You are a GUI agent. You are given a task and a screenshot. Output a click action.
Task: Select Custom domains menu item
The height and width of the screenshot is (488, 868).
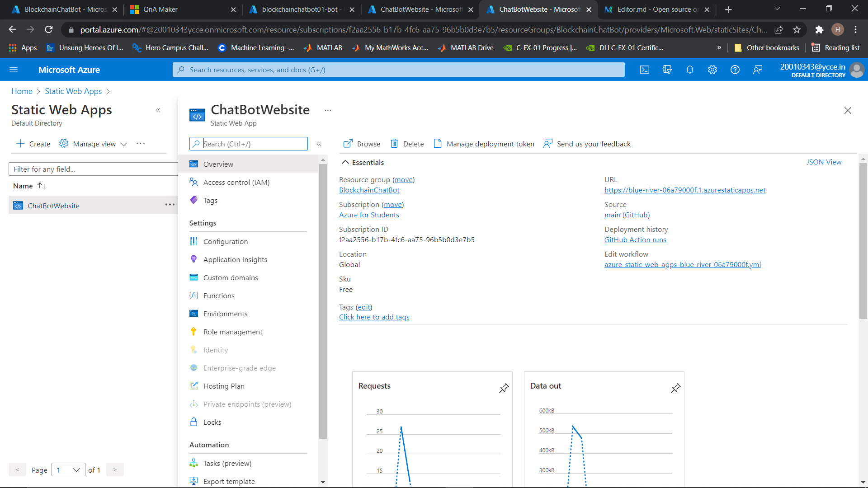tap(231, 277)
